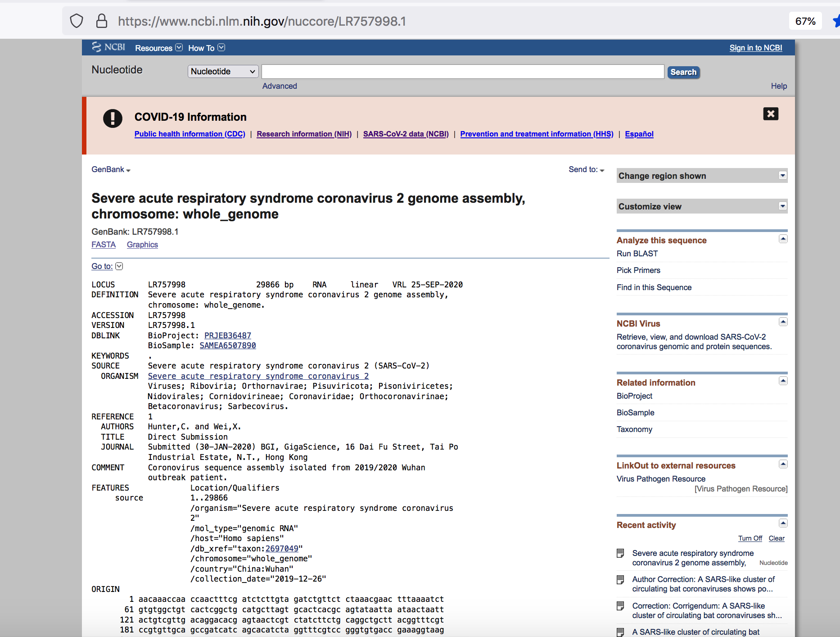Viewport: 840px width, 637px height.
Task: Open recent 'Author Correction' activity entry
Action: 703,584
